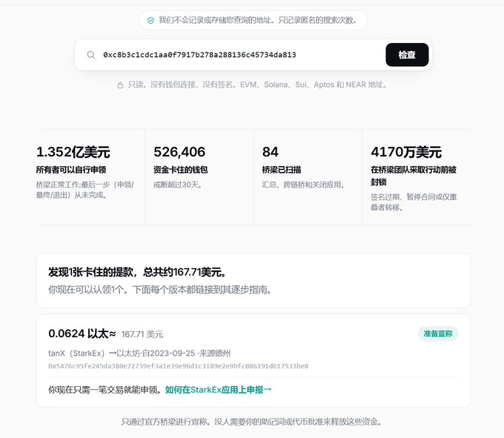The image size is (504, 438).
Task: Click the 你现在可以认领1个 sentence
Action: pos(160,290)
